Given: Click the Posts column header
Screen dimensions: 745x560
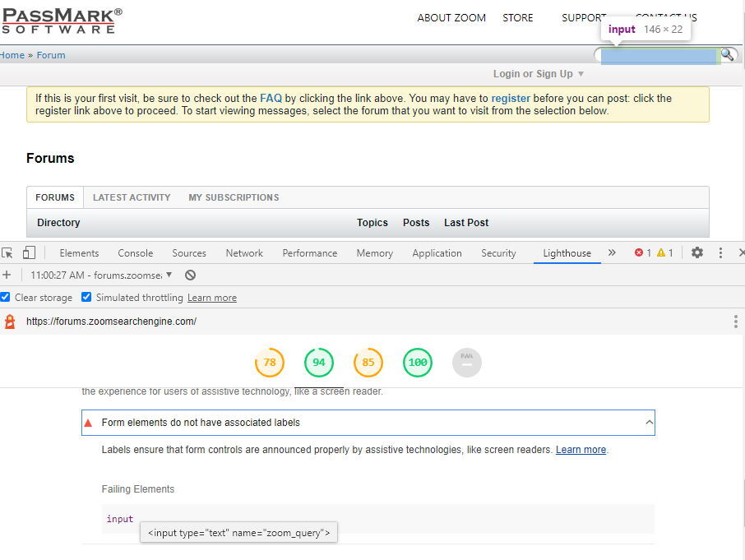Looking at the screenshot, I should [416, 223].
